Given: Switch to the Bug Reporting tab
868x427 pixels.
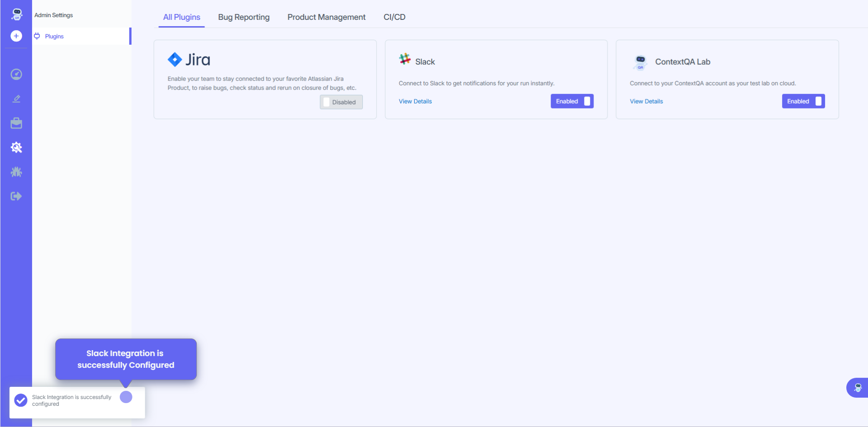Looking at the screenshot, I should (x=244, y=17).
